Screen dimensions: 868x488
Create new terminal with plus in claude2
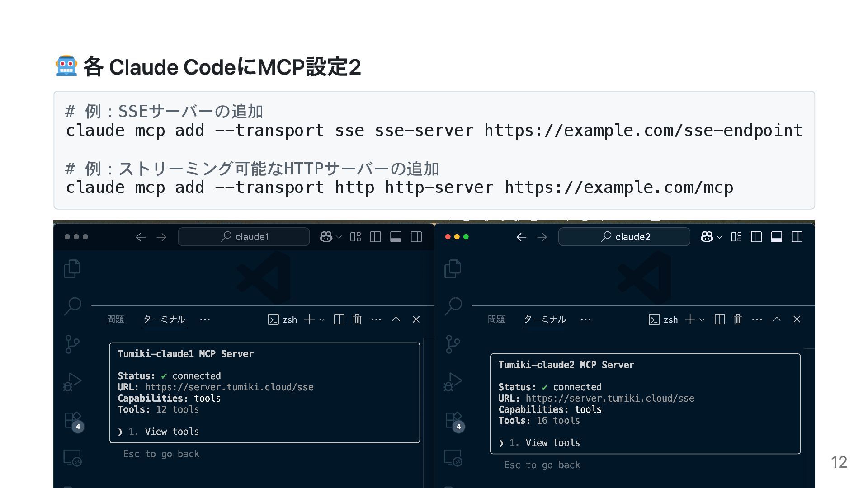(x=690, y=319)
